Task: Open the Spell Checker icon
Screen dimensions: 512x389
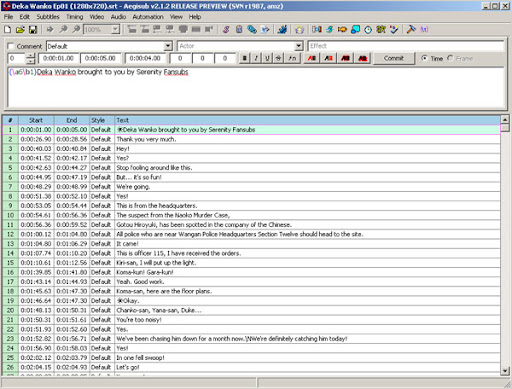Action: (394, 30)
